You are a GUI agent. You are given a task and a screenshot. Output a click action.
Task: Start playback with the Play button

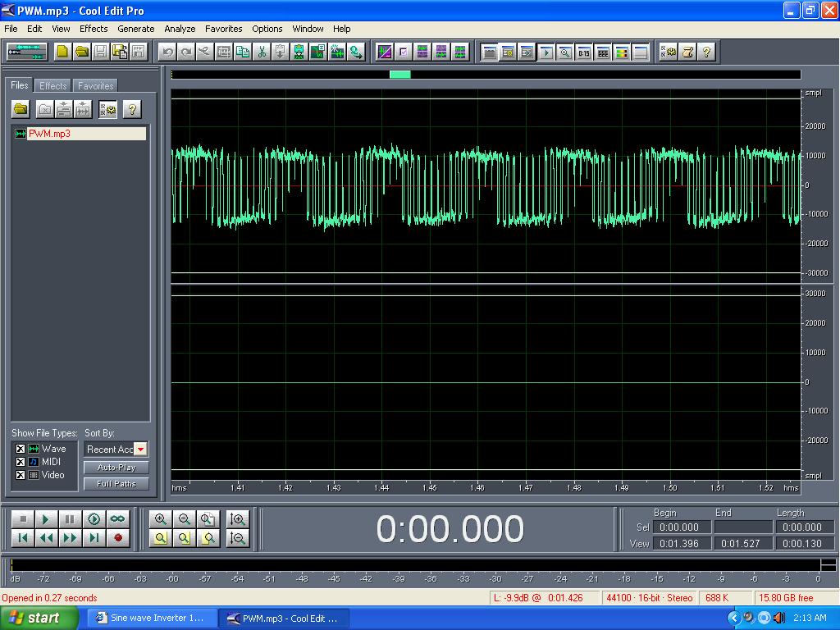point(46,519)
